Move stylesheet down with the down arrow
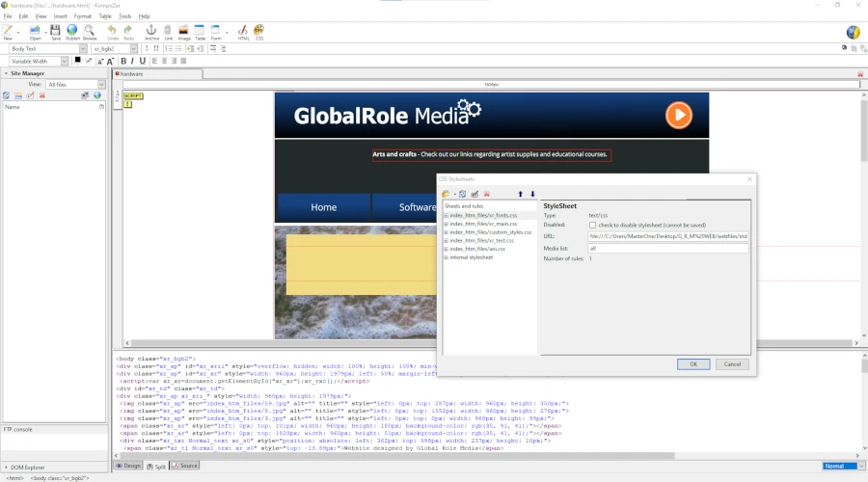Viewport: 868px width, 482px height. [532, 194]
